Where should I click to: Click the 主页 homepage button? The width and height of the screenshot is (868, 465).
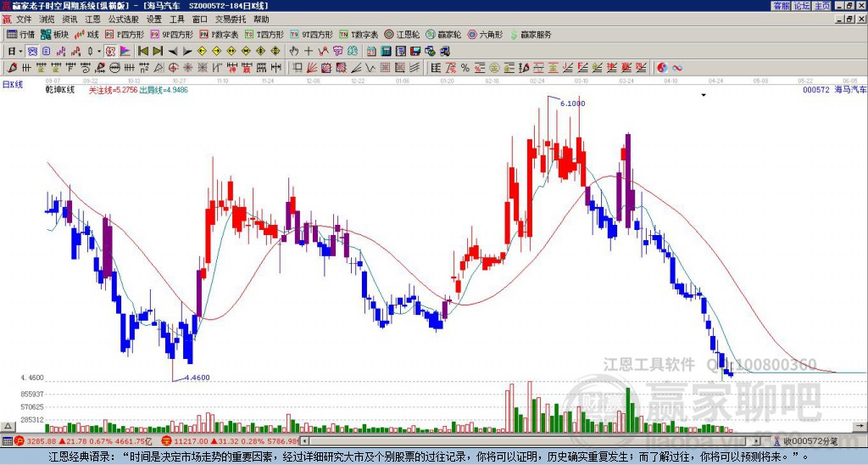[x=821, y=6]
